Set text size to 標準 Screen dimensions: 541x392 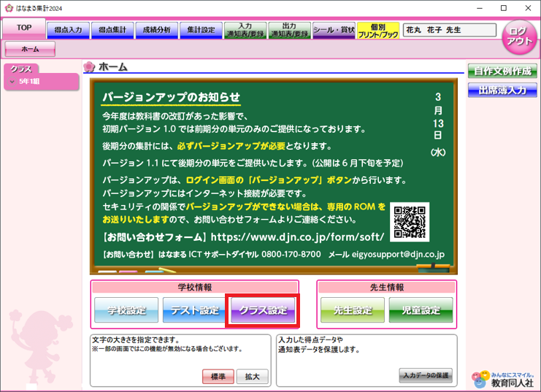point(218,377)
